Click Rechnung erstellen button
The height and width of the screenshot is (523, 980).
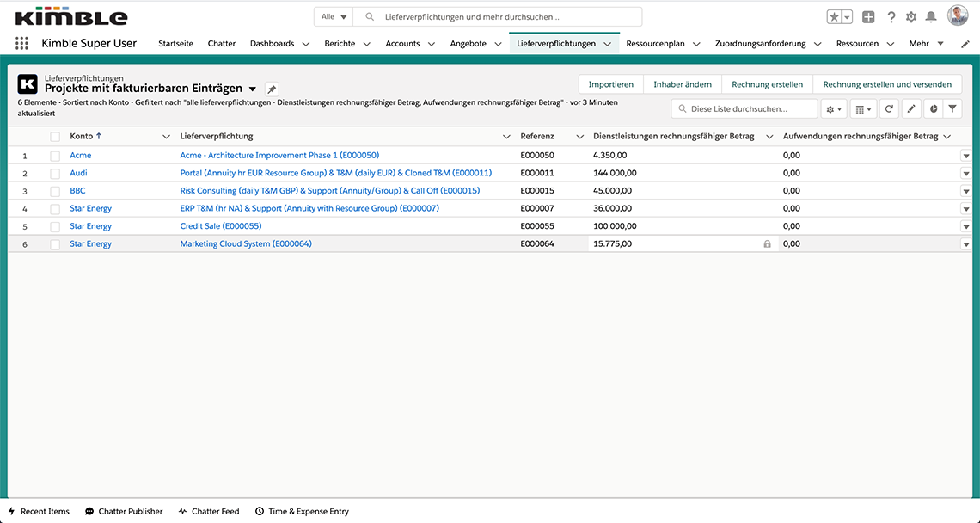tap(767, 83)
